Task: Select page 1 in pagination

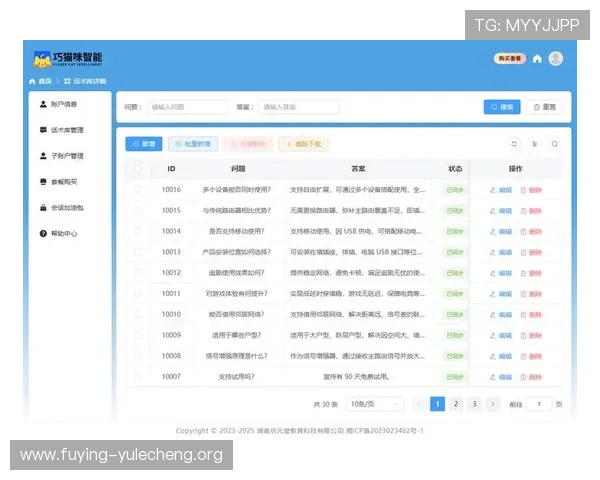Action: point(437,404)
